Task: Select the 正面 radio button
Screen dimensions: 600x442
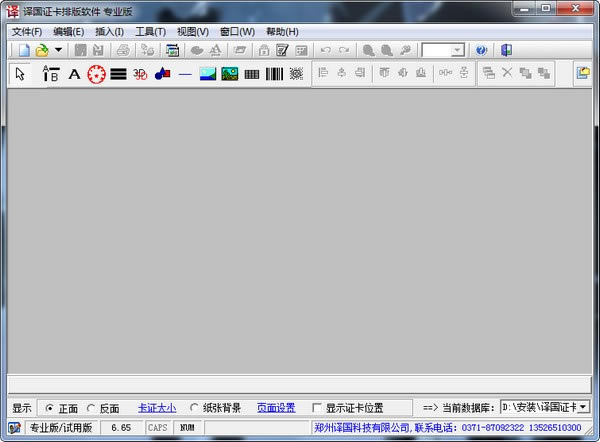Action: tap(51, 408)
